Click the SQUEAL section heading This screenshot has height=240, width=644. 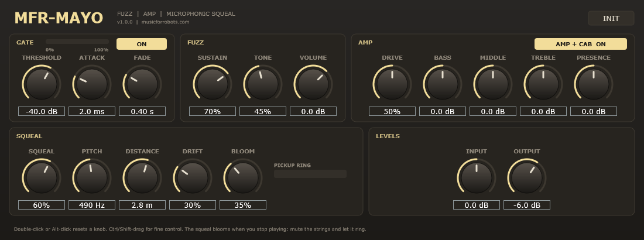(29, 136)
